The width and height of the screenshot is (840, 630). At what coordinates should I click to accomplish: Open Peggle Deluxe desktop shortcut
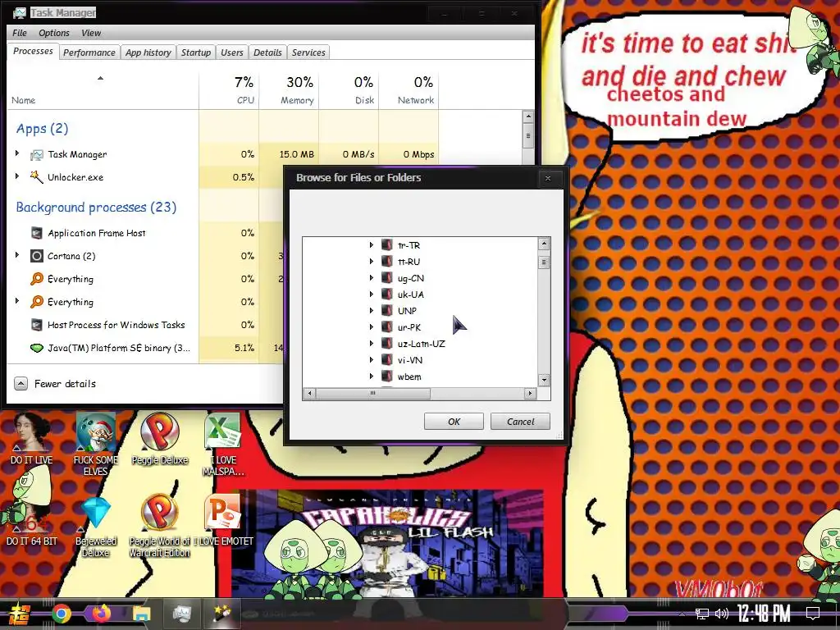pyautogui.click(x=160, y=439)
